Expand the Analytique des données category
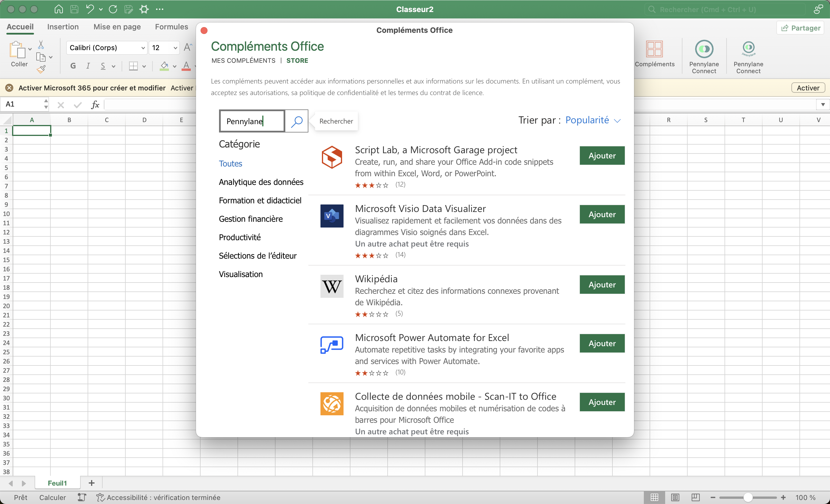Image resolution: width=830 pixels, height=504 pixels. (x=261, y=182)
